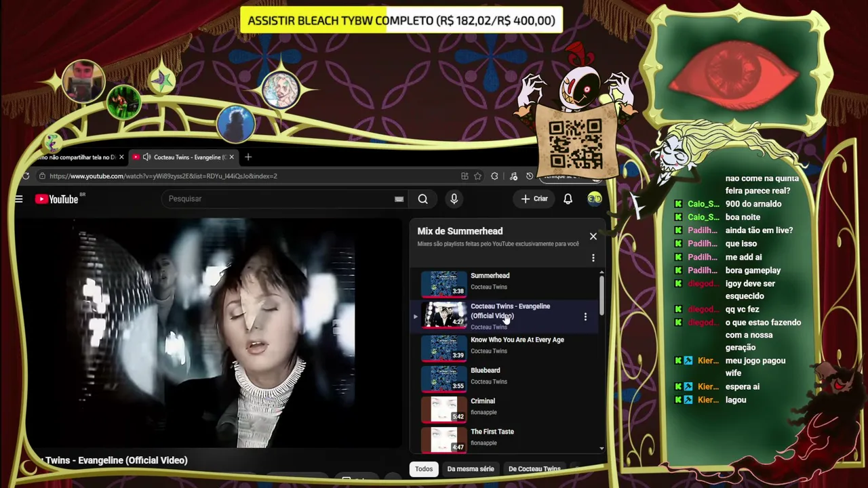The height and width of the screenshot is (488, 868).
Task: Click chat message "me add ai"
Action: click(743, 257)
